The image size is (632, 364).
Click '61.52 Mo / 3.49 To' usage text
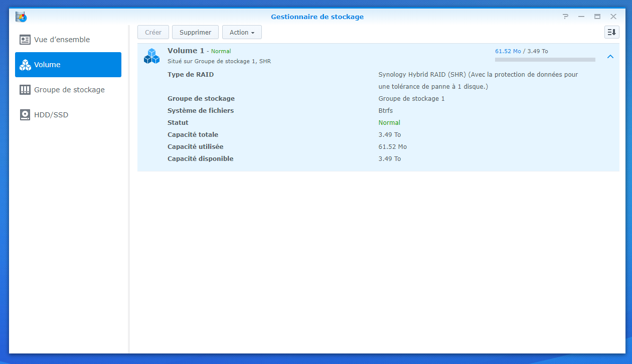521,51
